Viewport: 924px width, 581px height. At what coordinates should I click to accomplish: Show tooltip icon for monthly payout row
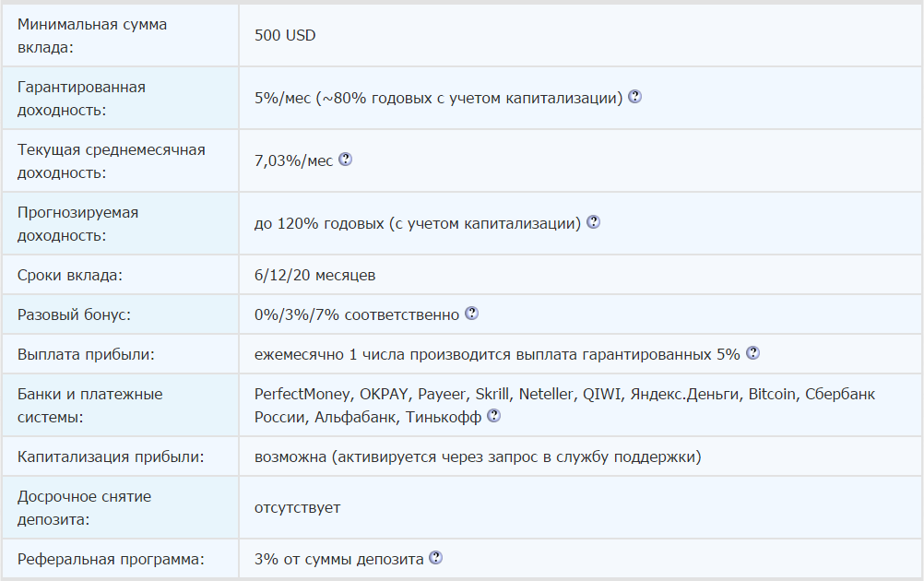pyautogui.click(x=752, y=353)
